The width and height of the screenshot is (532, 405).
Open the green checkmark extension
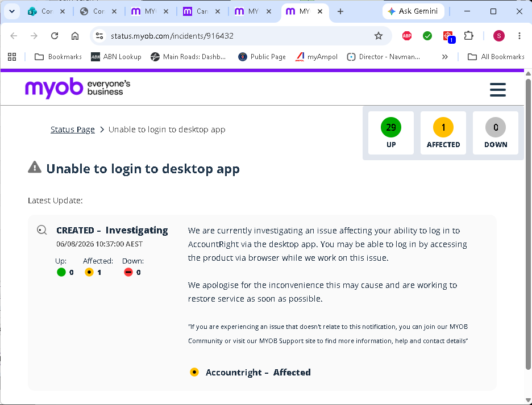coord(427,36)
